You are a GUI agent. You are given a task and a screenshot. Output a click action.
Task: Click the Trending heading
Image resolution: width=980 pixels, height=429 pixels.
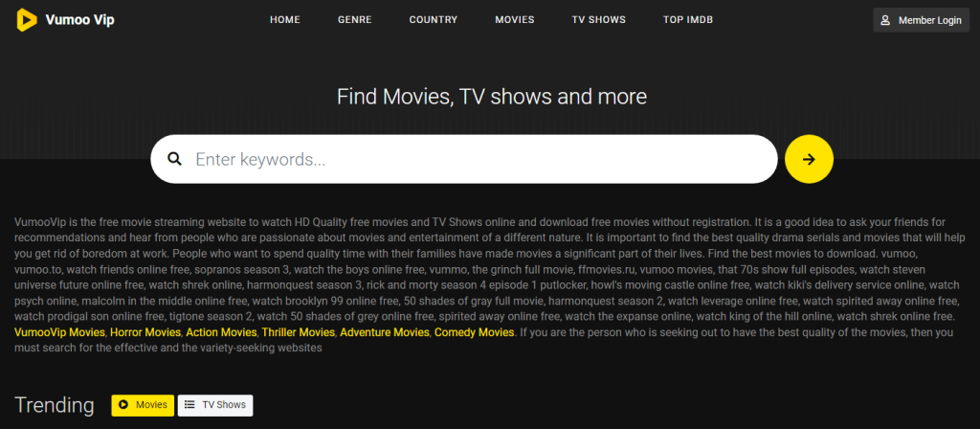point(55,405)
